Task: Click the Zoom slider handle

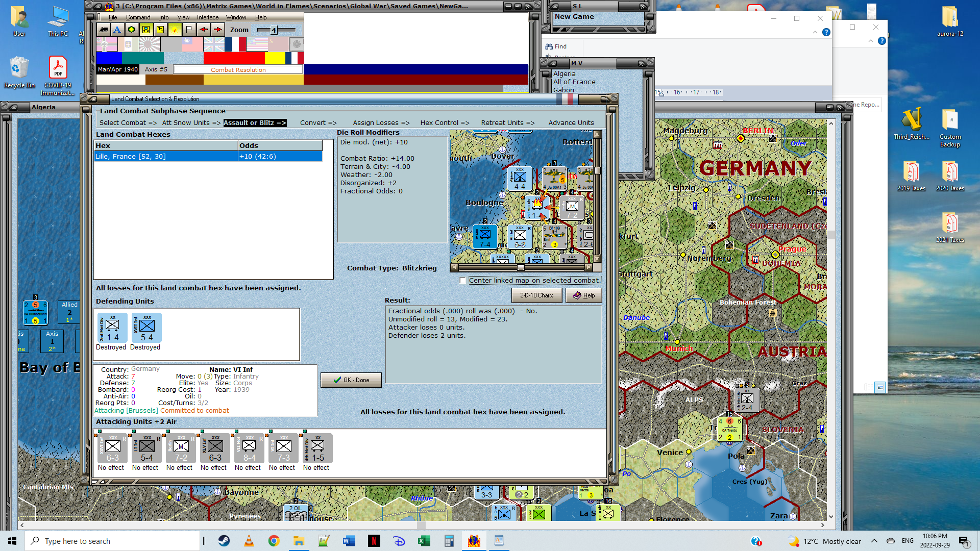Action: tap(274, 30)
